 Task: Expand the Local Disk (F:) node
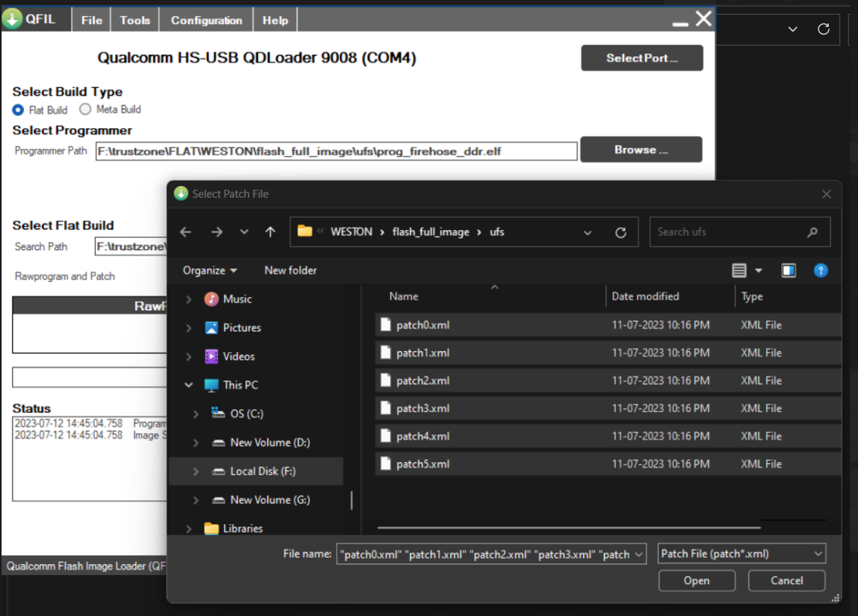click(196, 472)
